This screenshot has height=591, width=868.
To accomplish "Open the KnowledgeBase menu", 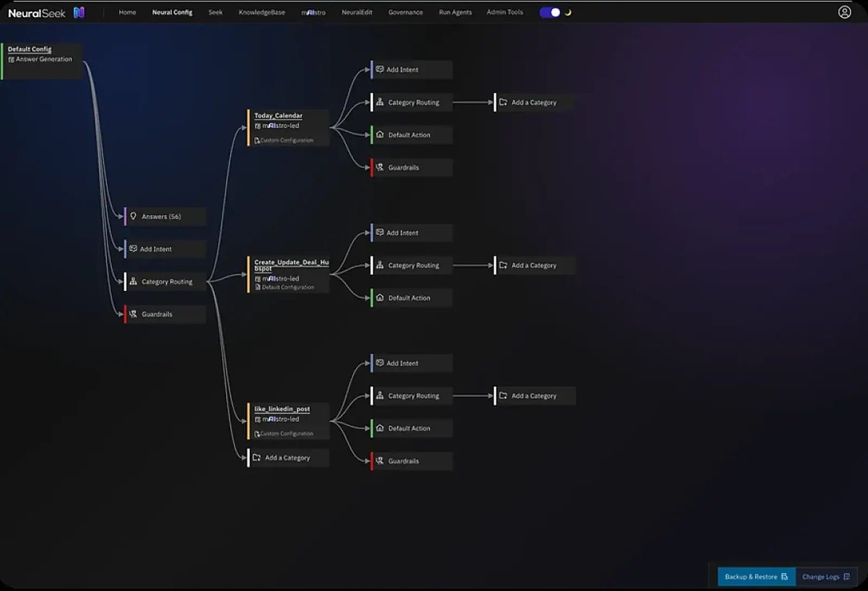I will (x=261, y=12).
